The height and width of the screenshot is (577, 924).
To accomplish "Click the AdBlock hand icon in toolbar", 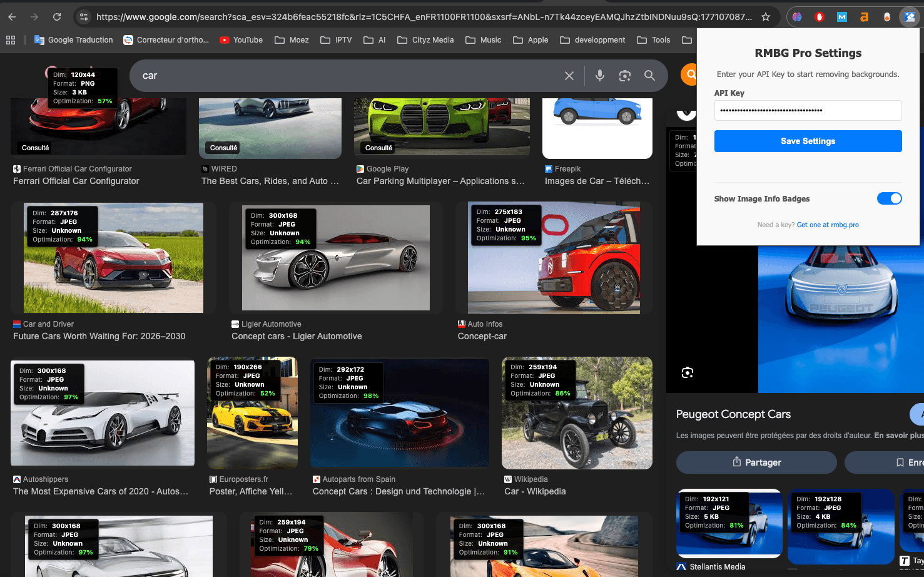I will click(x=819, y=17).
